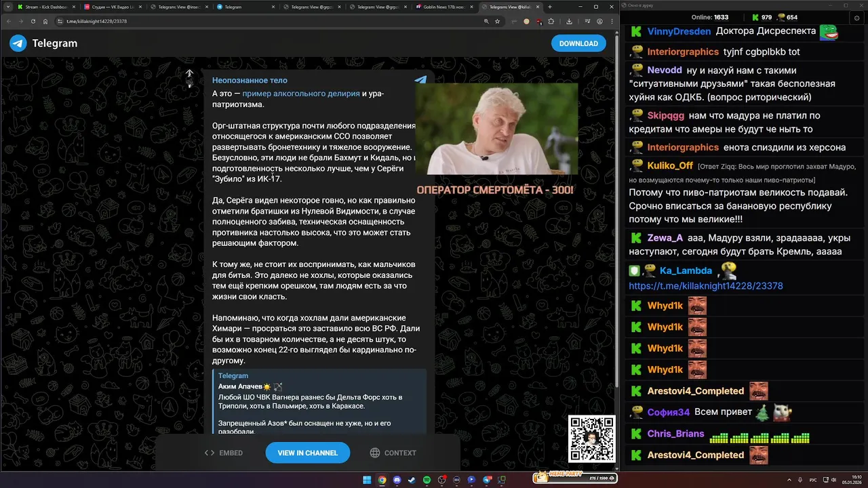Open the clock showing 16:10
The height and width of the screenshot is (488, 868).
(852, 480)
